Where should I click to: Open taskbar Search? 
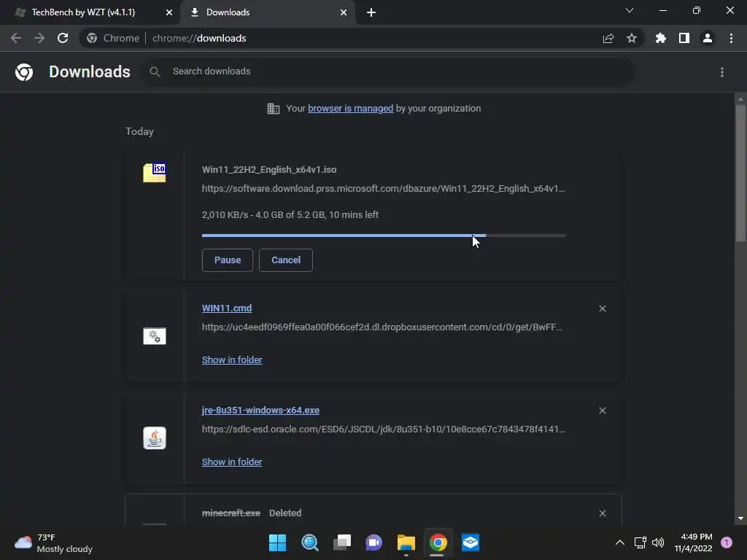pyautogui.click(x=309, y=542)
